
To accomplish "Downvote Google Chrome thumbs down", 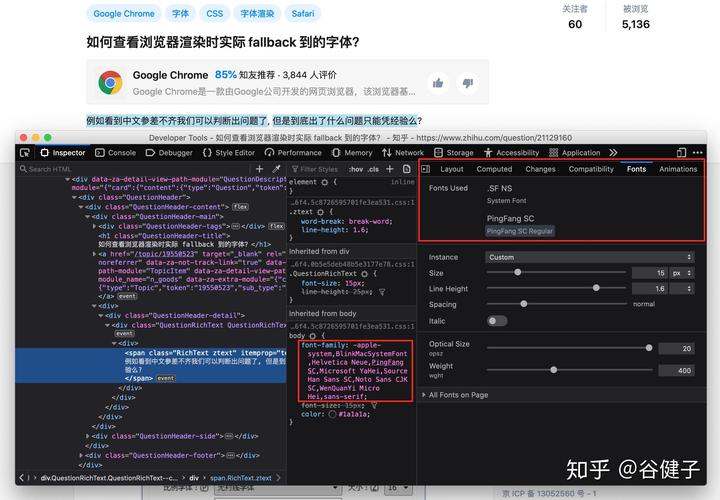I will coord(468,83).
